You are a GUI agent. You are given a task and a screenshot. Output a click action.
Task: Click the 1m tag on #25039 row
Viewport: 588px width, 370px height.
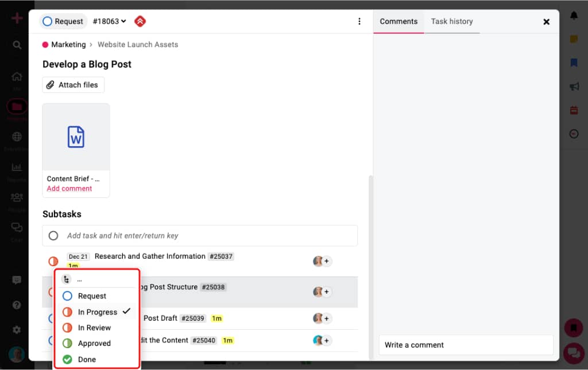point(216,318)
